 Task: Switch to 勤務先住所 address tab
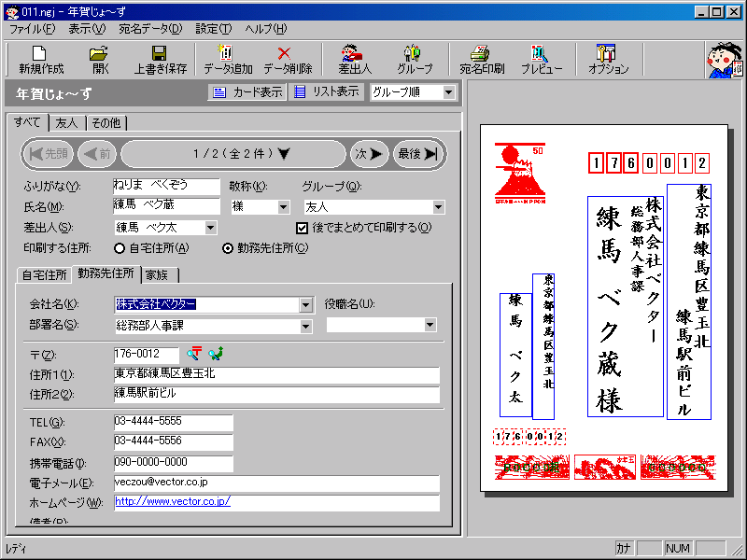click(x=106, y=273)
